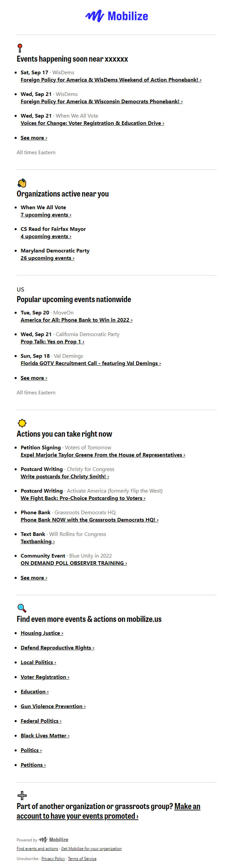The width and height of the screenshot is (233, 868).
Task: Click See more under Actions you can take
Action: pyautogui.click(x=34, y=577)
